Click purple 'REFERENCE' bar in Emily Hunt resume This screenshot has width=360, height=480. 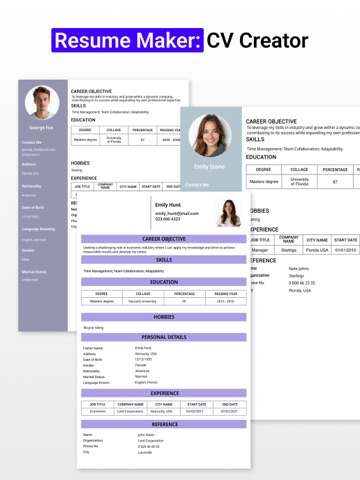[164, 424]
